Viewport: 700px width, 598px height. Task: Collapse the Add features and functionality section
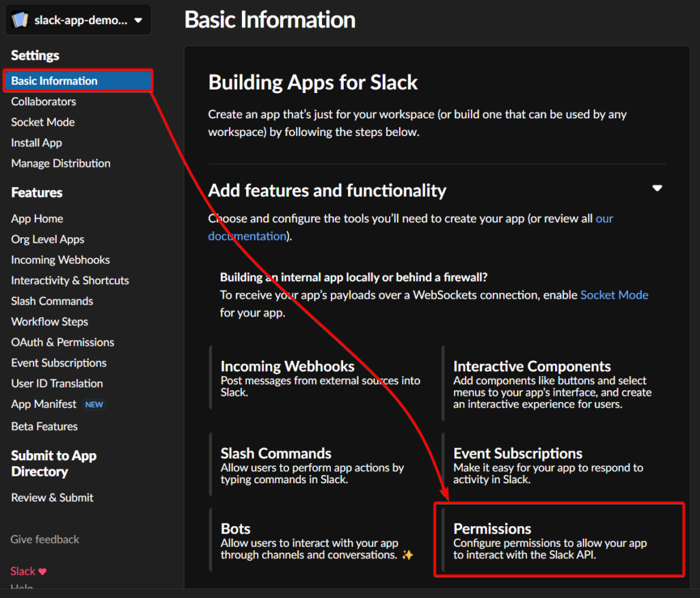657,187
